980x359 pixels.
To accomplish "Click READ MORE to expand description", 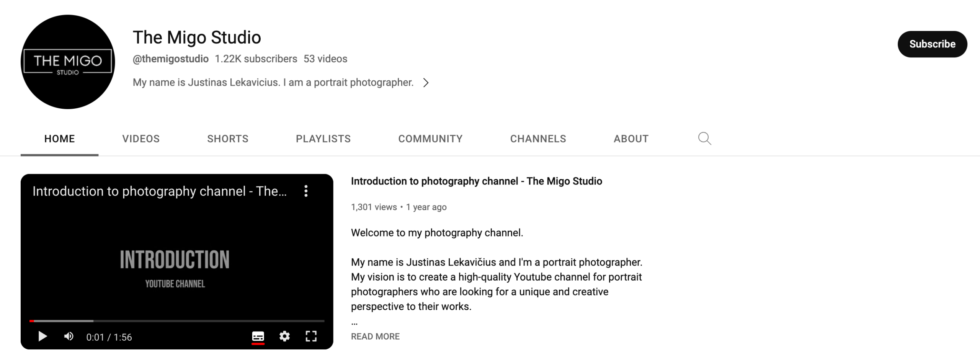I will click(375, 336).
